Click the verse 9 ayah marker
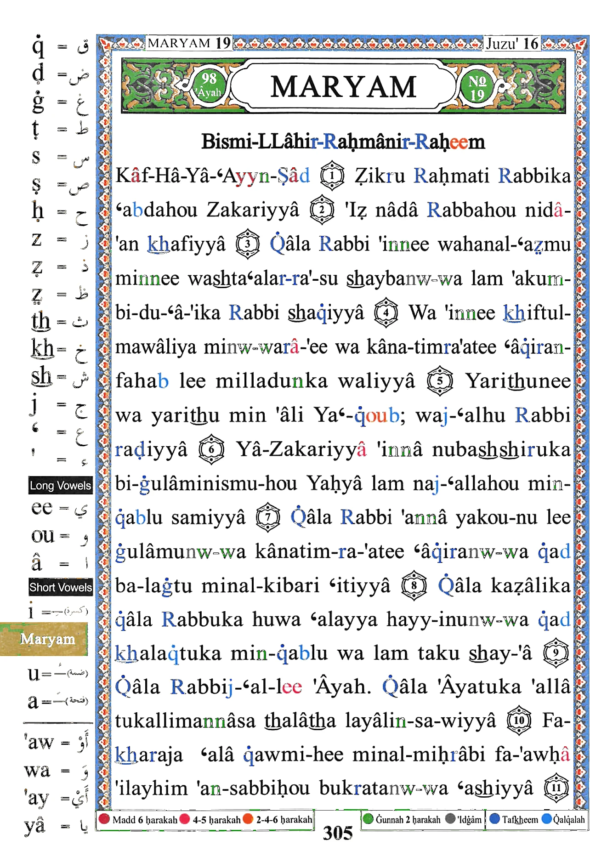590x868 pixels. (x=556, y=652)
